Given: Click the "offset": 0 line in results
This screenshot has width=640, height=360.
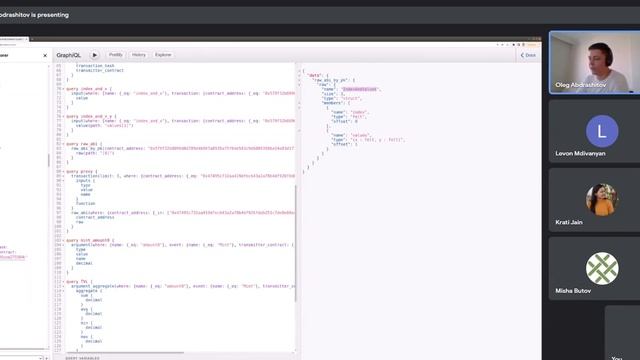Looking at the screenshot, I should 344,121.
